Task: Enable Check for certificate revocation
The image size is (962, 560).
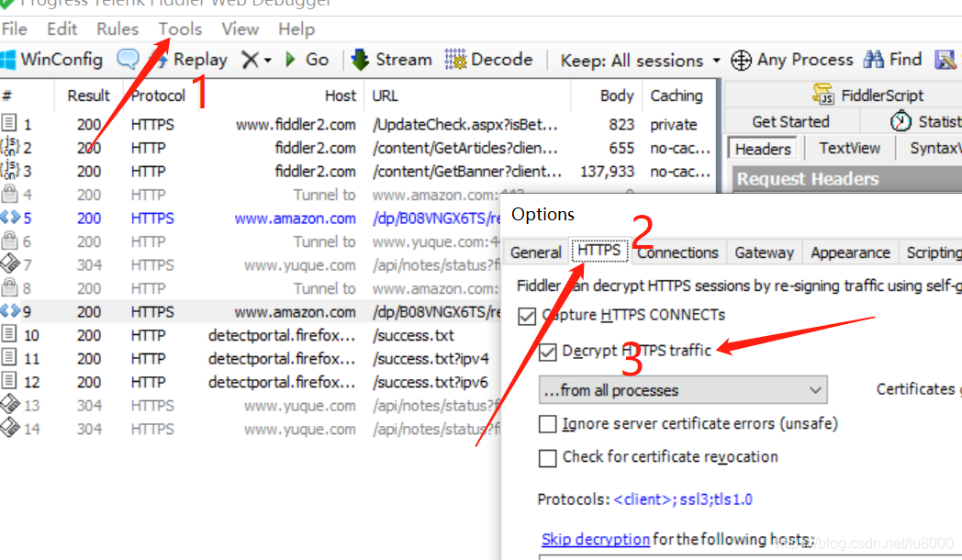Action: click(547, 458)
